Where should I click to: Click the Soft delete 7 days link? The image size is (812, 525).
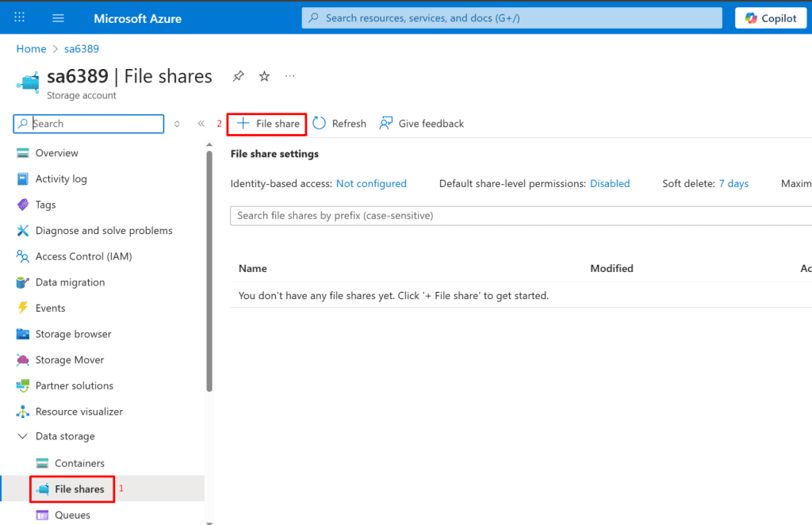733,183
